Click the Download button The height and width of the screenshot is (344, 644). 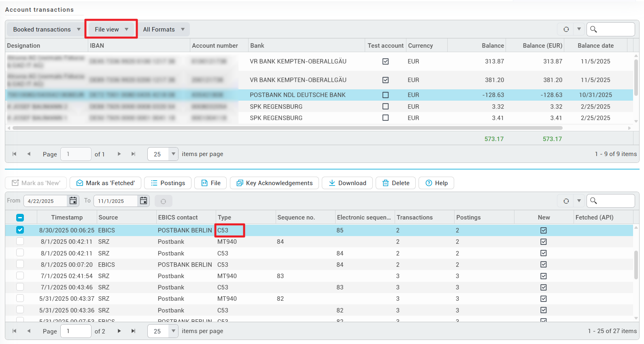pos(347,183)
